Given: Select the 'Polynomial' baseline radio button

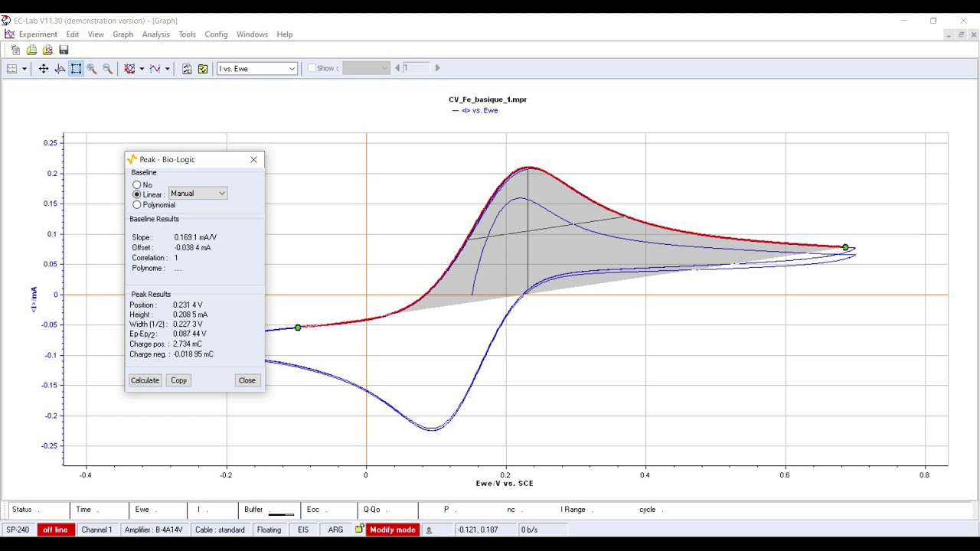Looking at the screenshot, I should pos(137,204).
